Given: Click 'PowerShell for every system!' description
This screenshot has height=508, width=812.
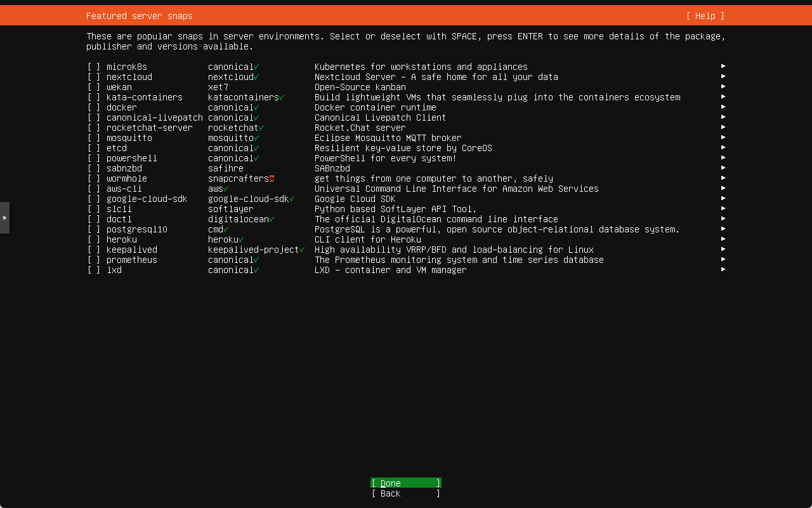Looking at the screenshot, I should click(386, 158).
